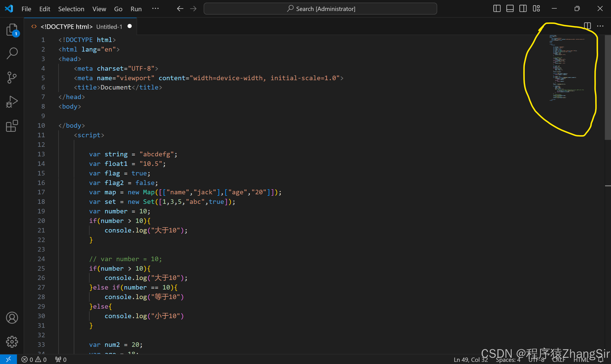Viewport: 611px width, 364px height.
Task: Open the Source Control view
Action: pos(12,78)
